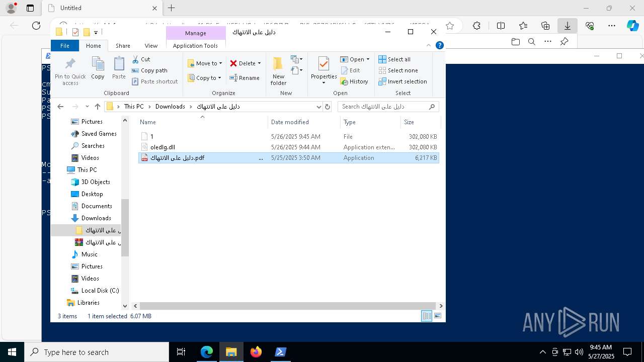This screenshot has height=362, width=644.
Task: Open Firefox from the taskbar
Action: point(256,352)
